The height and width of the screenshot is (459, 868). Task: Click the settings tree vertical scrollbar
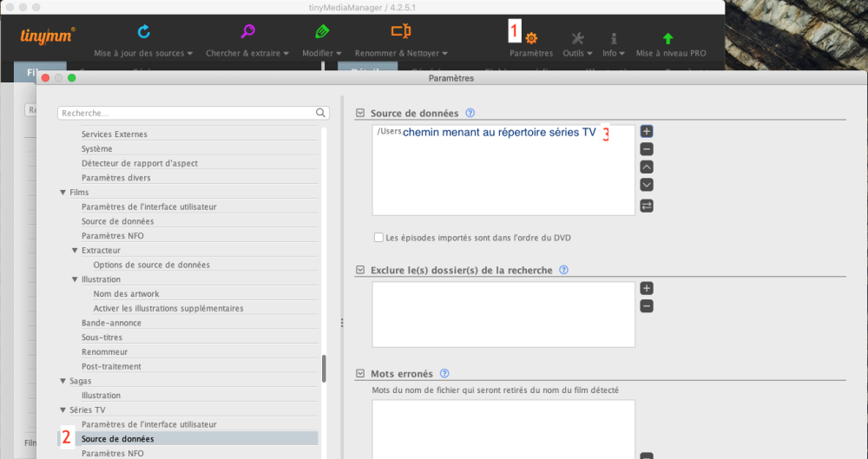[324, 369]
